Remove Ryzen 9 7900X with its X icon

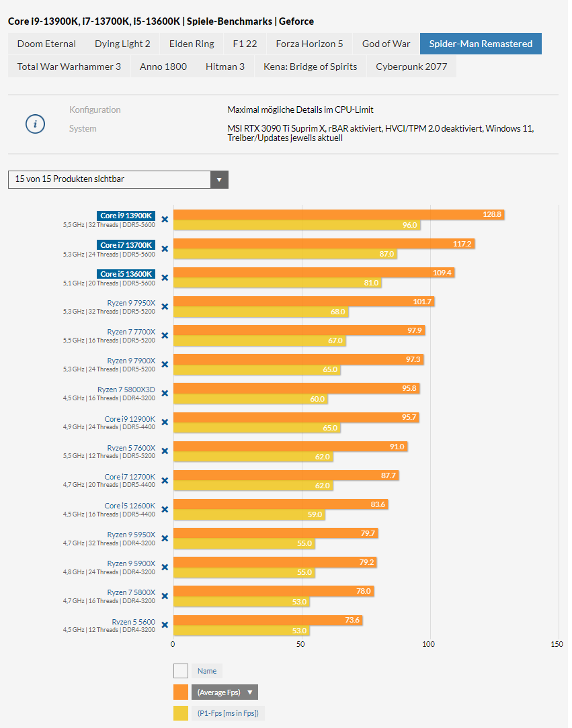point(165,365)
